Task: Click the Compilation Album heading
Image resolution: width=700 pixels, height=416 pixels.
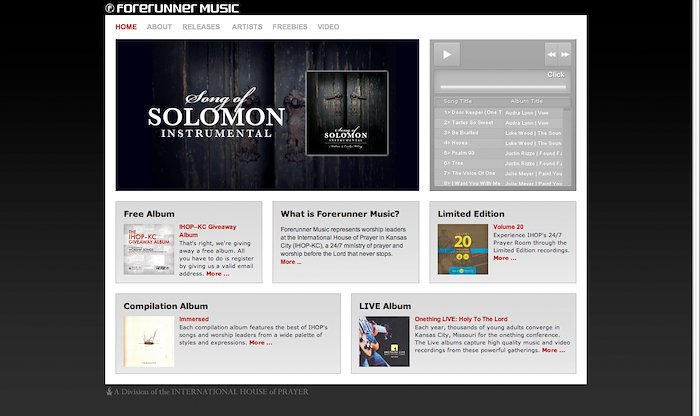Action: click(166, 306)
